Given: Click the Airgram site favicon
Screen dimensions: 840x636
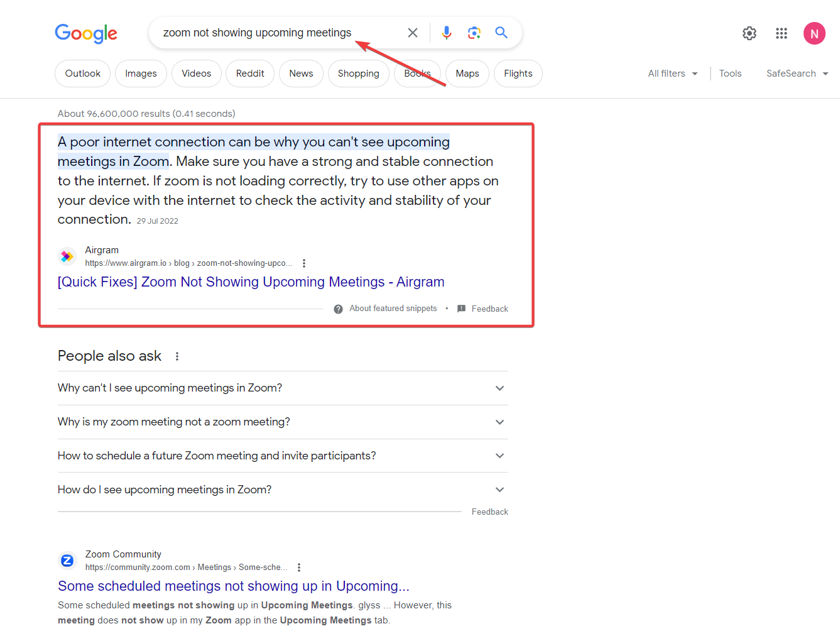Looking at the screenshot, I should (x=67, y=256).
